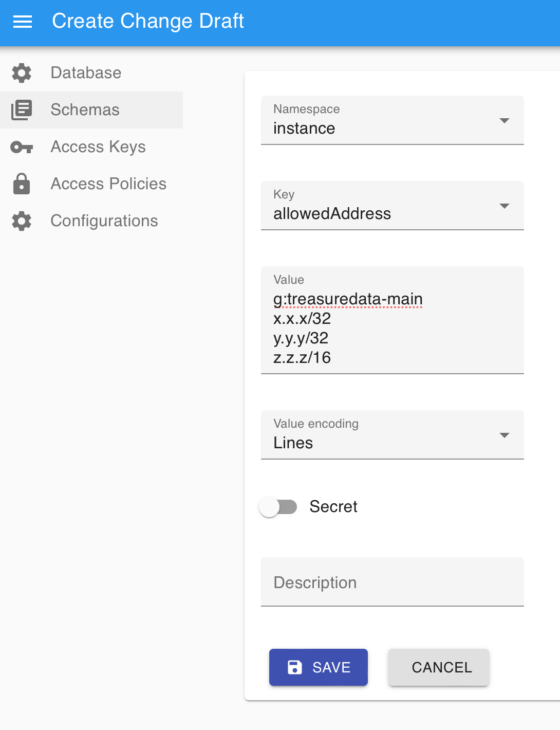Screen dimensions: 560x730
Task: Open Access Keys in the sidebar
Action: [98, 147]
